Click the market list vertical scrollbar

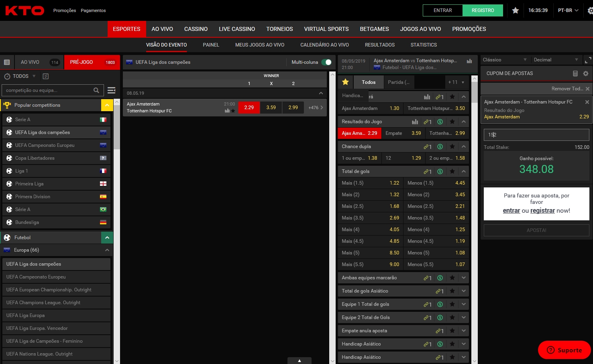(x=475, y=93)
